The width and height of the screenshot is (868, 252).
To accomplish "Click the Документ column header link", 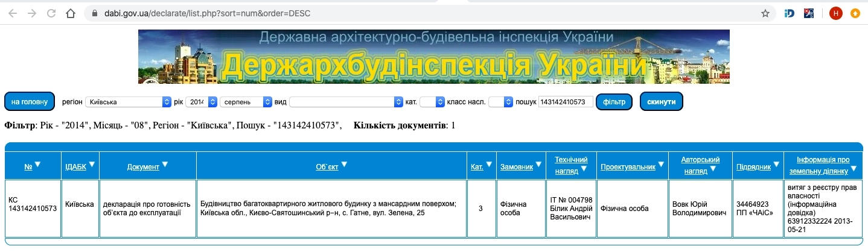I will [x=143, y=166].
